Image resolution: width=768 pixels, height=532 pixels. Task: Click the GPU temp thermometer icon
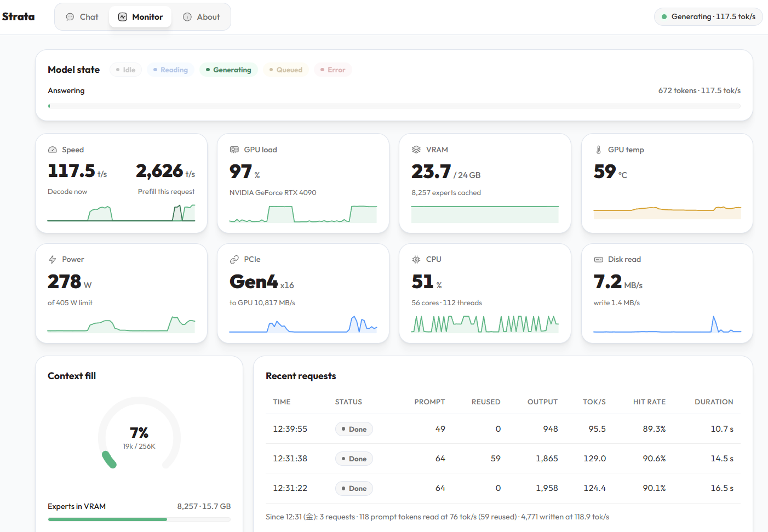(598, 150)
